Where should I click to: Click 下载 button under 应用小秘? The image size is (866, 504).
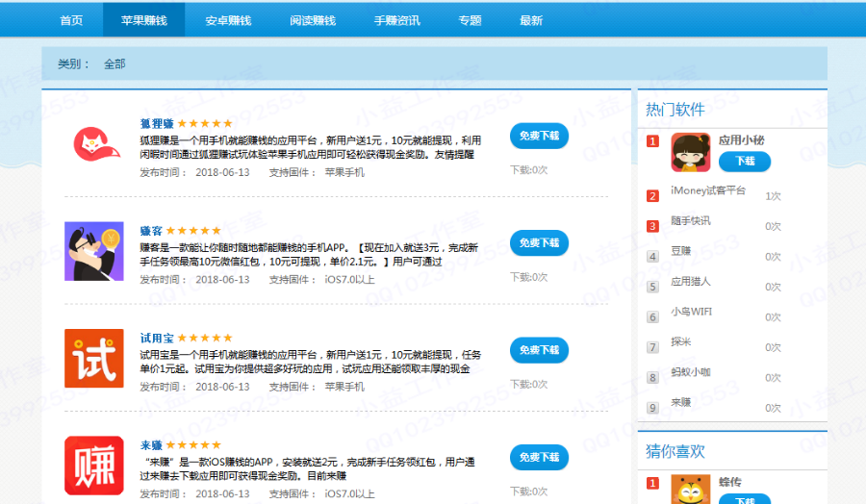[745, 162]
